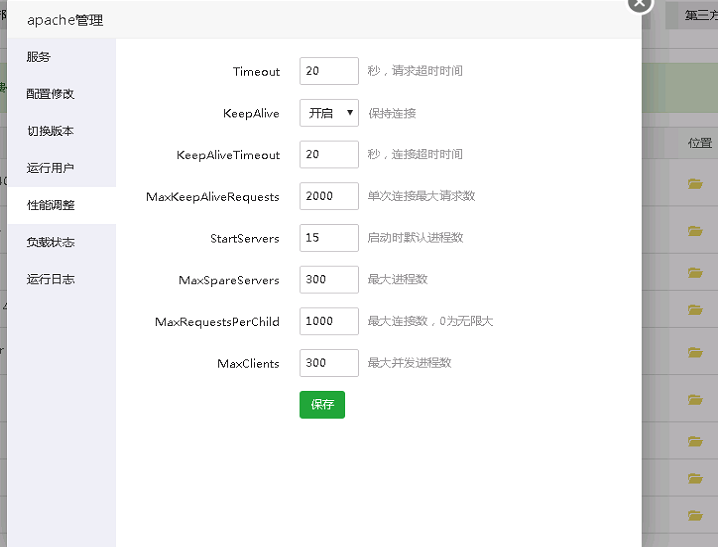This screenshot has height=547, width=718.
Task: Click the 单次连接最大请求数 description
Action: click(x=421, y=196)
